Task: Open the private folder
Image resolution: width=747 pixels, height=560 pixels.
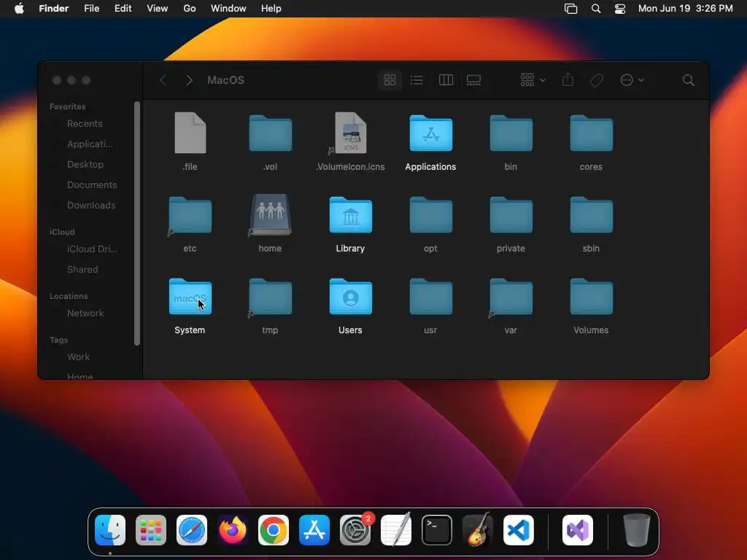Action: tap(511, 215)
